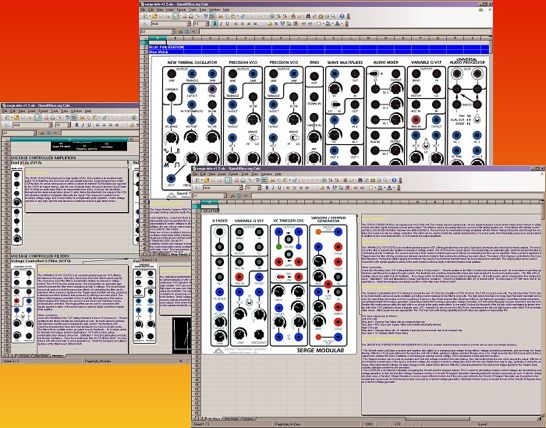The width and height of the screenshot is (546, 428).
Task: Click Hyperlink globe icon in SERGE MODULAR window
Action: tap(323, 180)
